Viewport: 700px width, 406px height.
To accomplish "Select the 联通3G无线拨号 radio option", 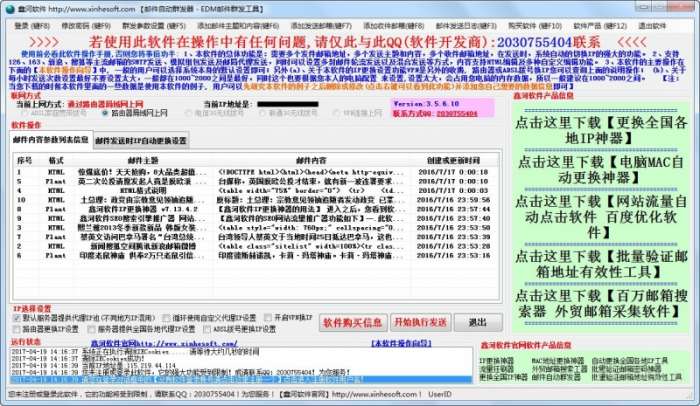I will pos(288,113).
